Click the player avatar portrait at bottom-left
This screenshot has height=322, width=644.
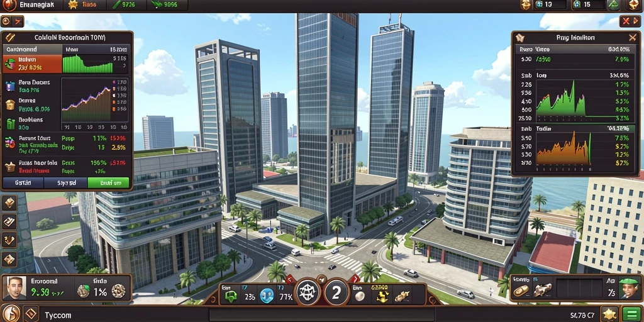pos(16,288)
